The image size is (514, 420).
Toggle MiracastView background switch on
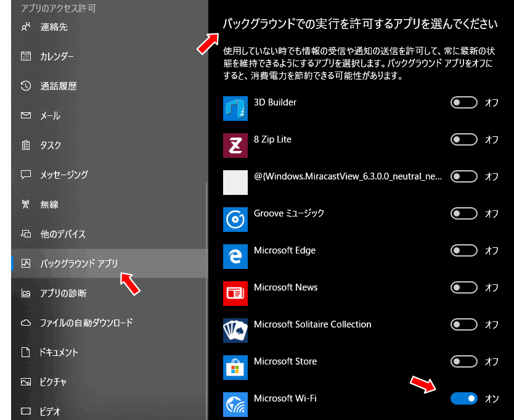click(463, 176)
